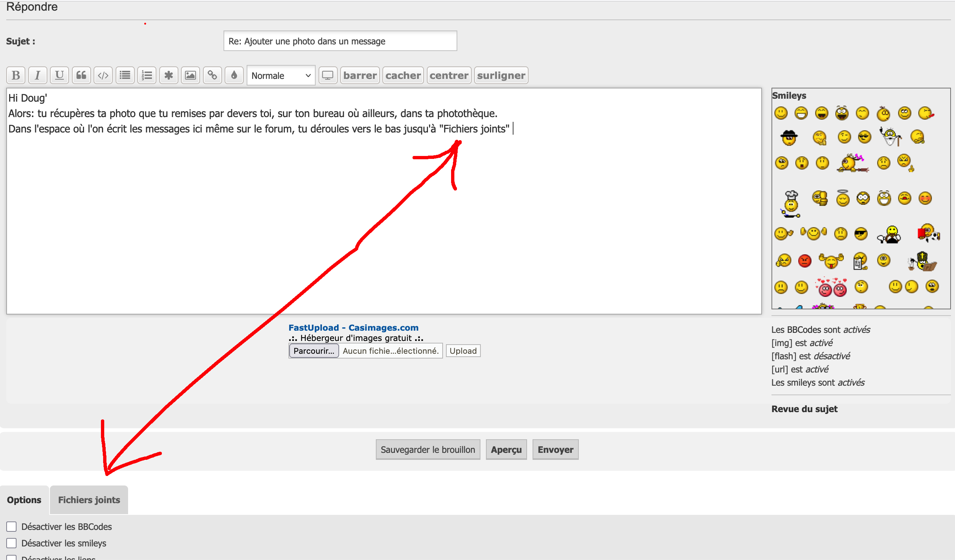Select the Options tab
The height and width of the screenshot is (560, 955).
click(x=24, y=500)
